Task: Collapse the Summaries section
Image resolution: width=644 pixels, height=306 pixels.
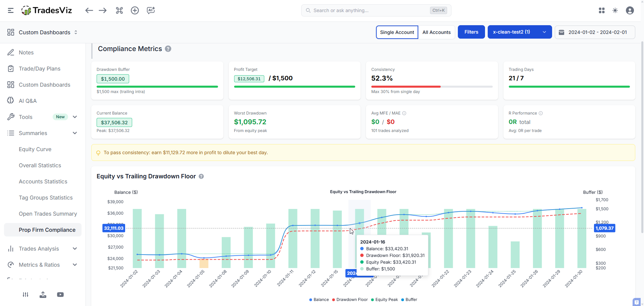Action: 75,133
